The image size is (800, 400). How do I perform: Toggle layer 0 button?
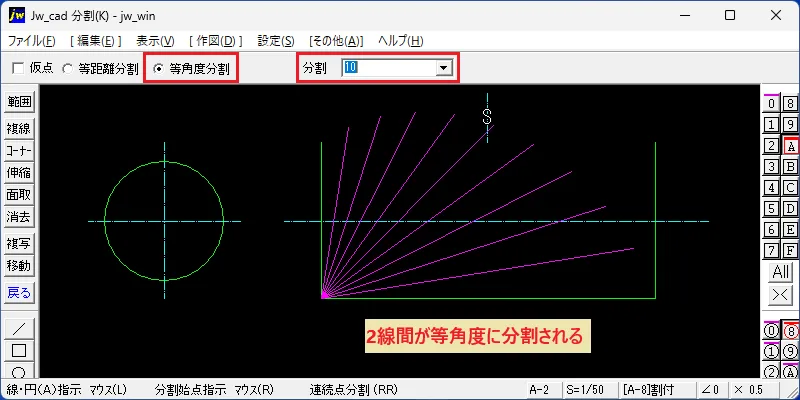[771, 104]
